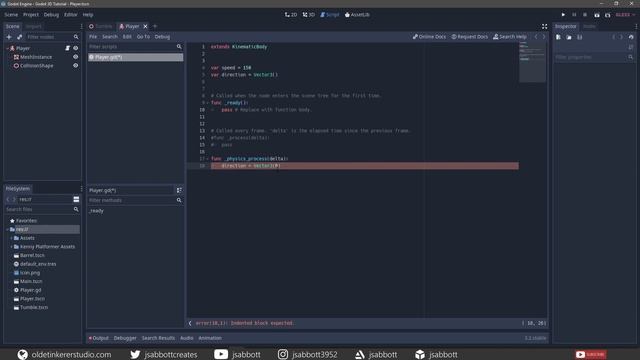Stop the running scene

click(585, 15)
